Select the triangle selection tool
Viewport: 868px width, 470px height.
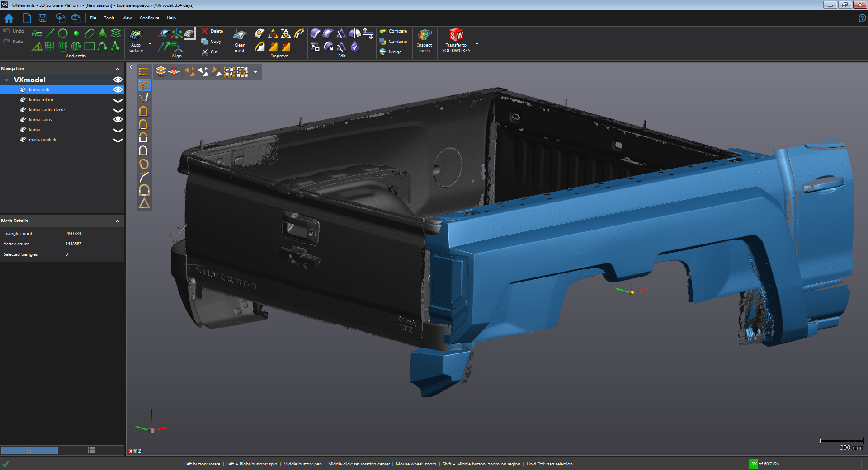[x=144, y=203]
